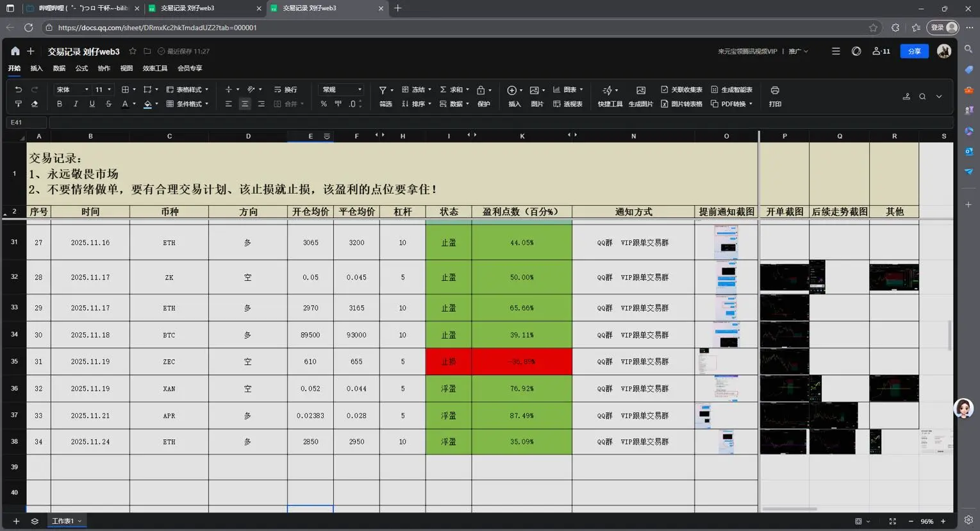Open the font name dropdown 宋体
Screen dimensions: 980x531
[x=71, y=90]
